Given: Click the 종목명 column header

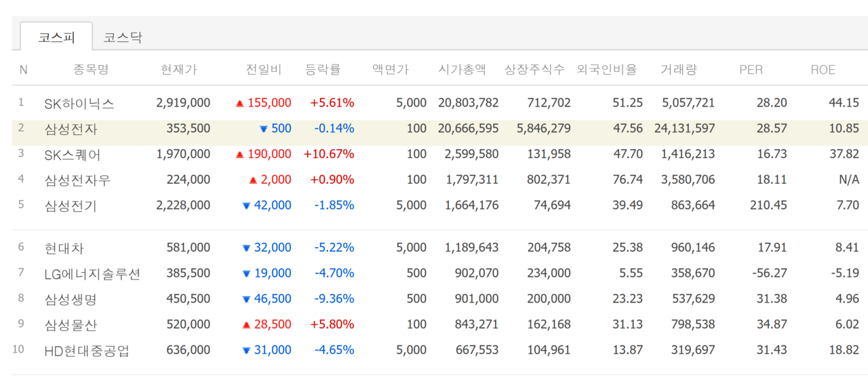Looking at the screenshot, I should [91, 69].
